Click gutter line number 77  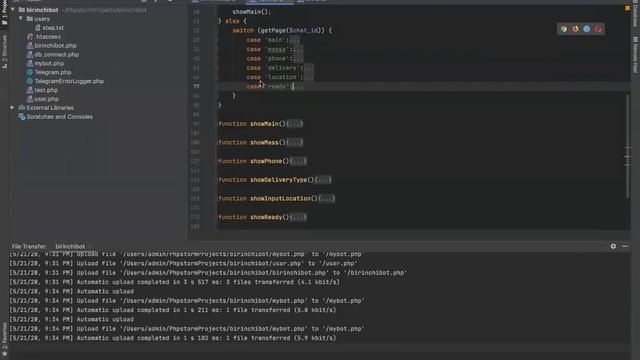tap(196, 87)
